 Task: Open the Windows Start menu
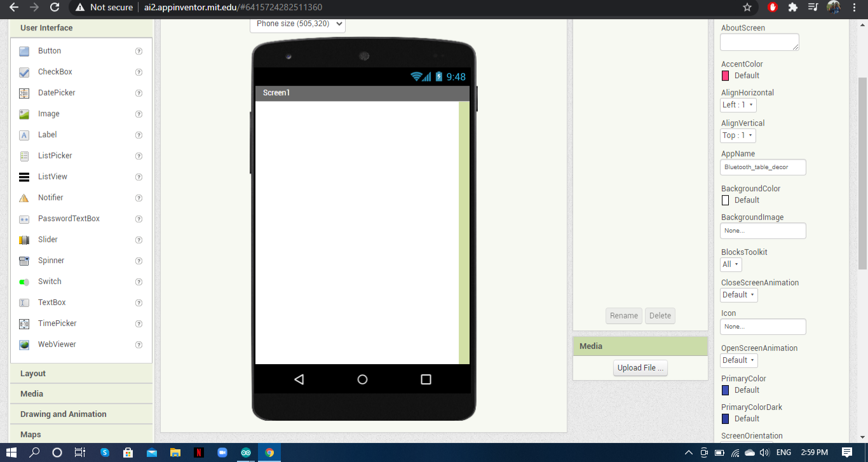coord(12,452)
